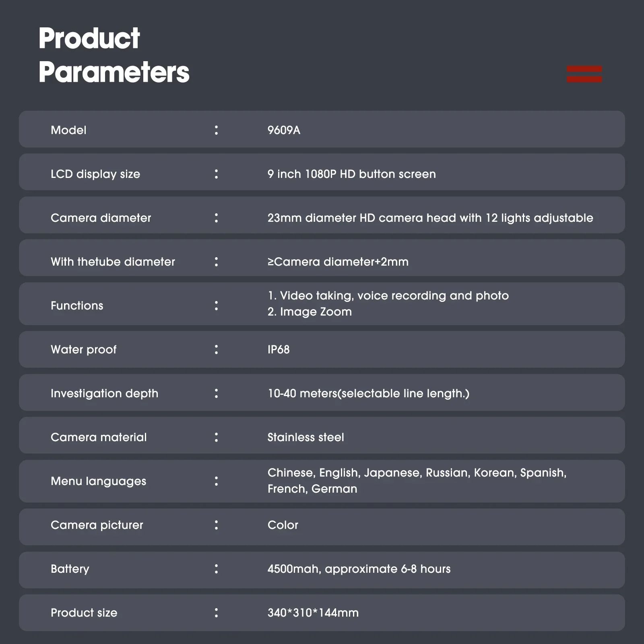
Task: Click the 10-40 meters value text
Action: pos(368,393)
